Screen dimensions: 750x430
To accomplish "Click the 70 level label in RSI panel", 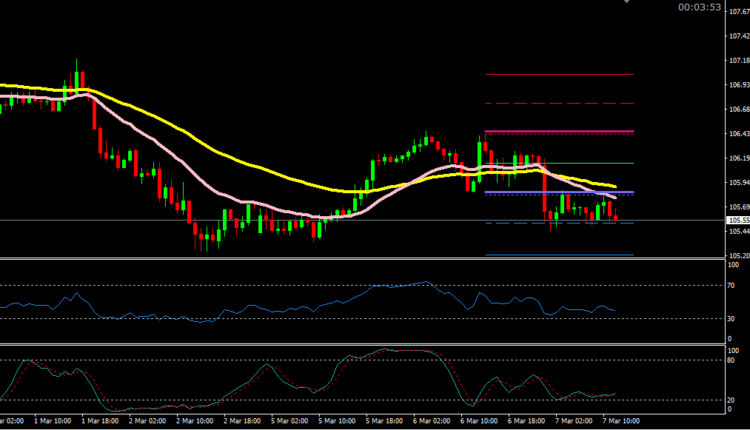I will tap(731, 286).
